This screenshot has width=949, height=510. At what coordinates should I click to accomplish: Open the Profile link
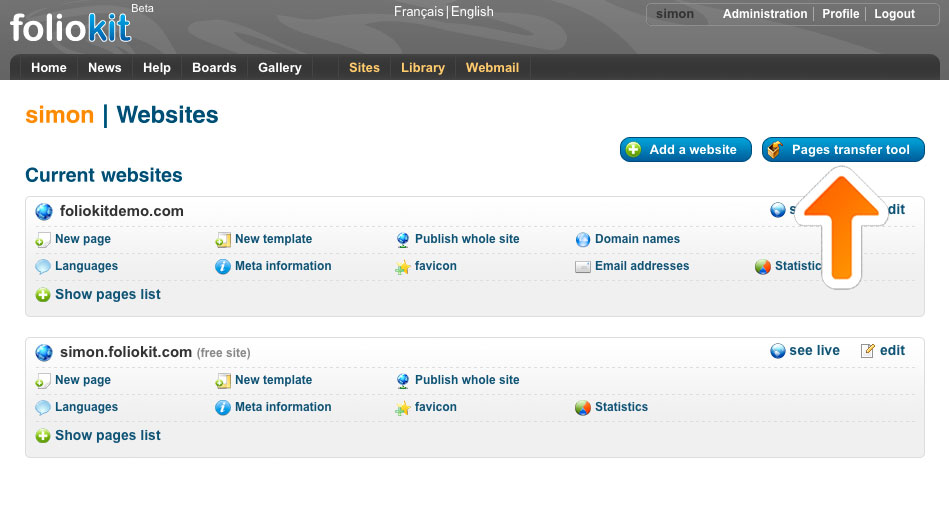point(841,14)
